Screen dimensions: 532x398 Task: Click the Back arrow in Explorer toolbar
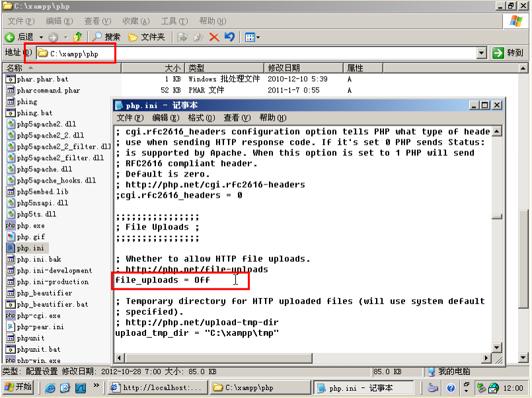point(10,37)
